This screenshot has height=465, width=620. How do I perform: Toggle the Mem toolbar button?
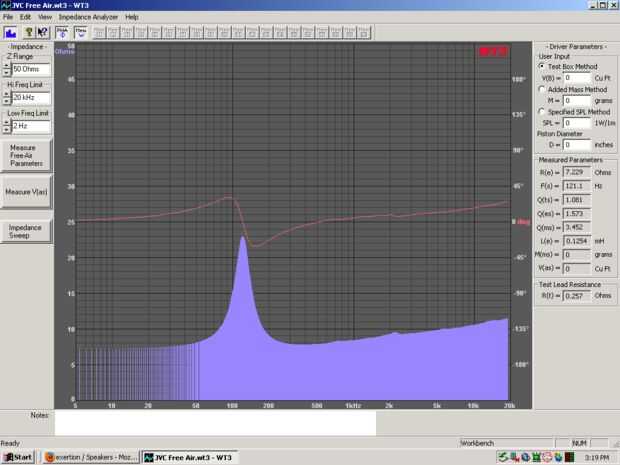click(80, 32)
